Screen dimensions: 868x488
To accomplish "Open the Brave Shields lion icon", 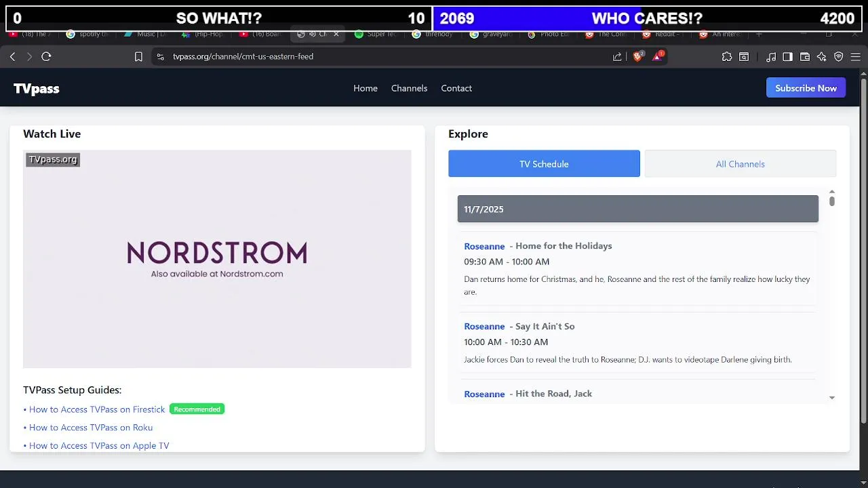I will pyautogui.click(x=637, y=56).
